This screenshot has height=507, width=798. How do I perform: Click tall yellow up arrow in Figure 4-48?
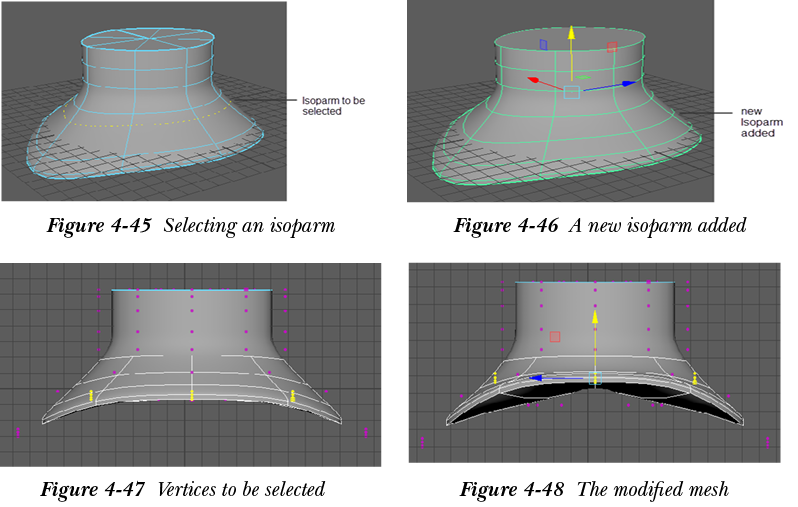click(595, 325)
